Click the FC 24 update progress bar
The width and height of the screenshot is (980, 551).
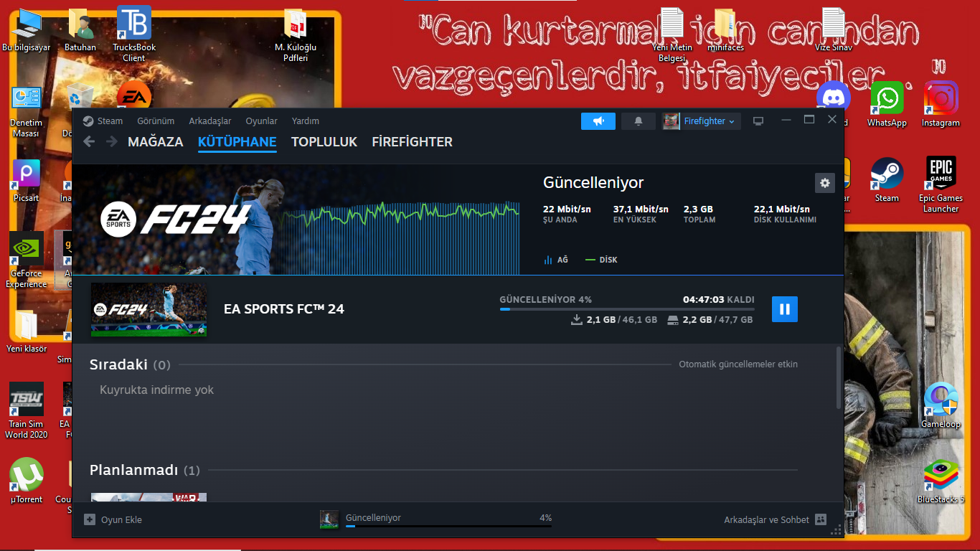627,309
